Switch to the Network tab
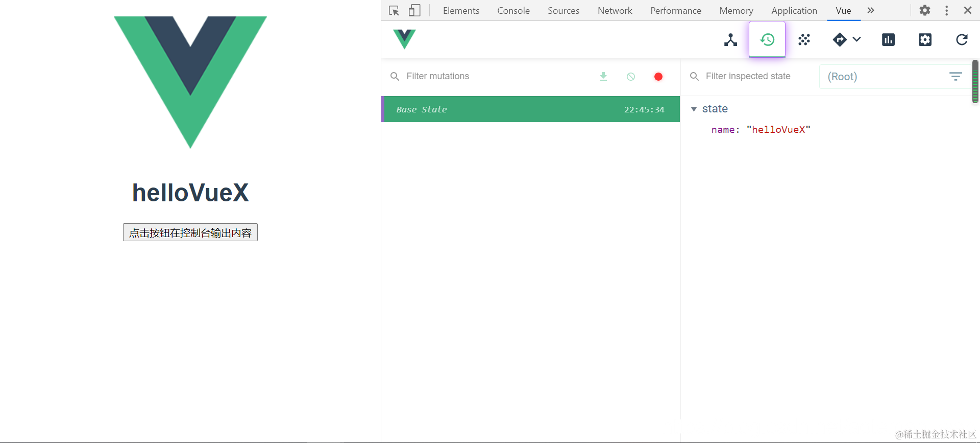Image resolution: width=980 pixels, height=443 pixels. tap(615, 10)
